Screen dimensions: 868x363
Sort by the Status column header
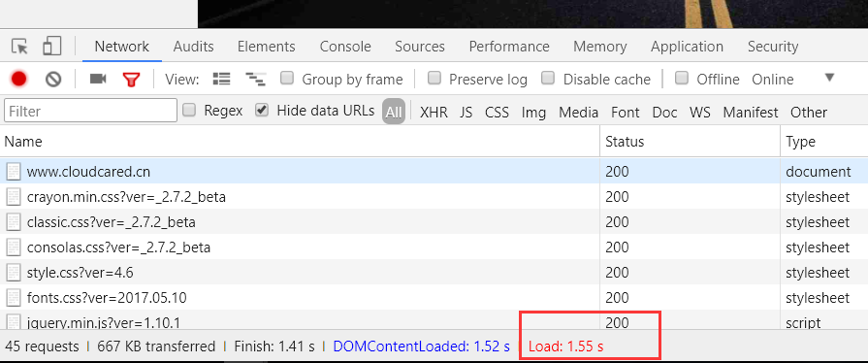pos(690,142)
